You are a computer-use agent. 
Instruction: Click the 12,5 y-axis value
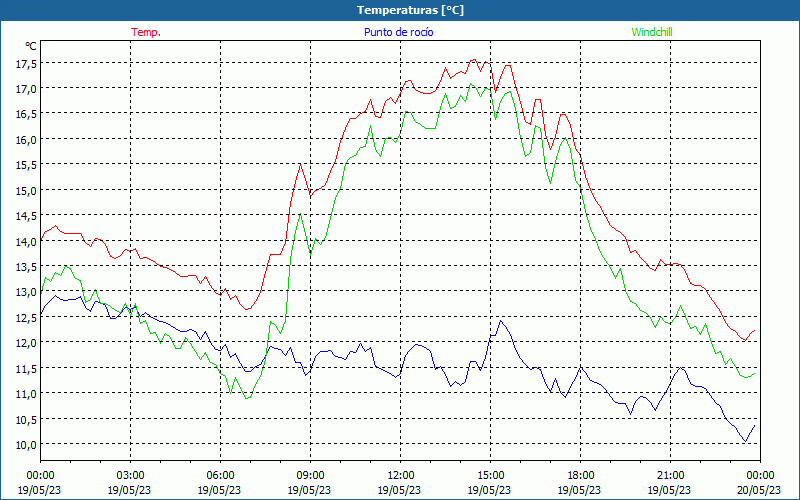click(x=27, y=317)
